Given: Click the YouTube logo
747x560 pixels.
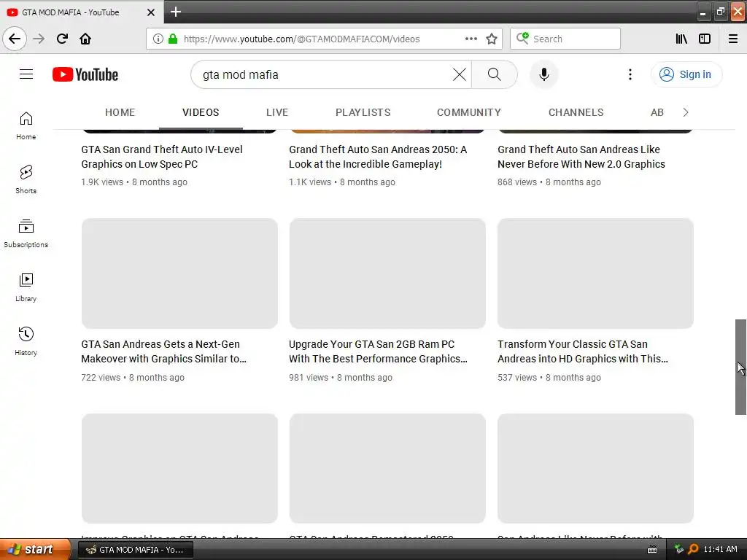Looking at the screenshot, I should point(85,74).
